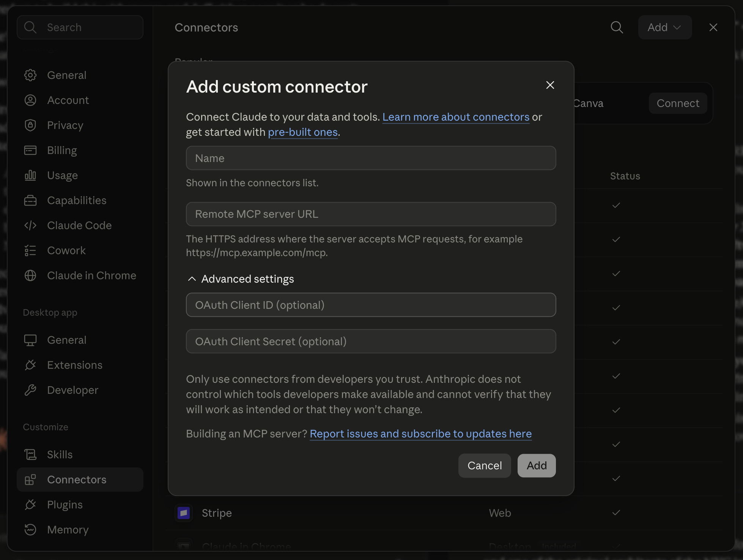Click the Connectors blocks icon
Screen dimensions: 743x560
pyautogui.click(x=30, y=480)
